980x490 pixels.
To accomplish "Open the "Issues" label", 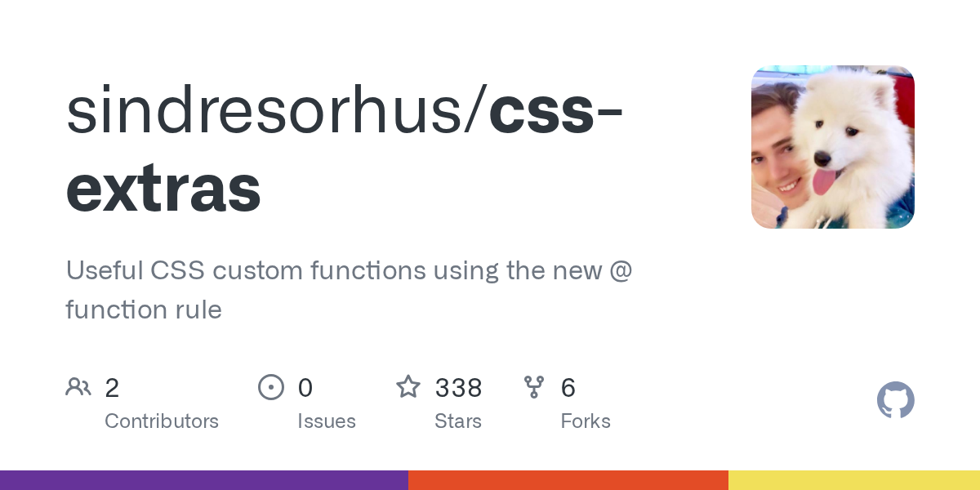I will click(x=327, y=421).
